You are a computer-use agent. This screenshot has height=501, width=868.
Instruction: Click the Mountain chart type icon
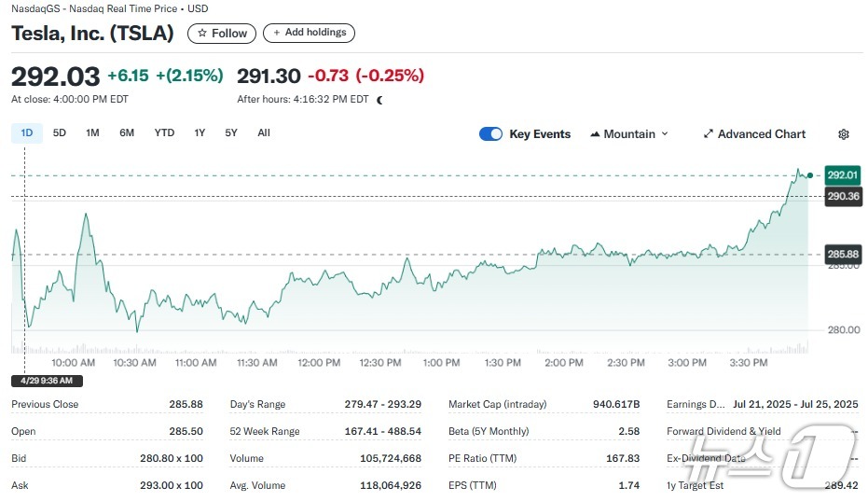(595, 134)
